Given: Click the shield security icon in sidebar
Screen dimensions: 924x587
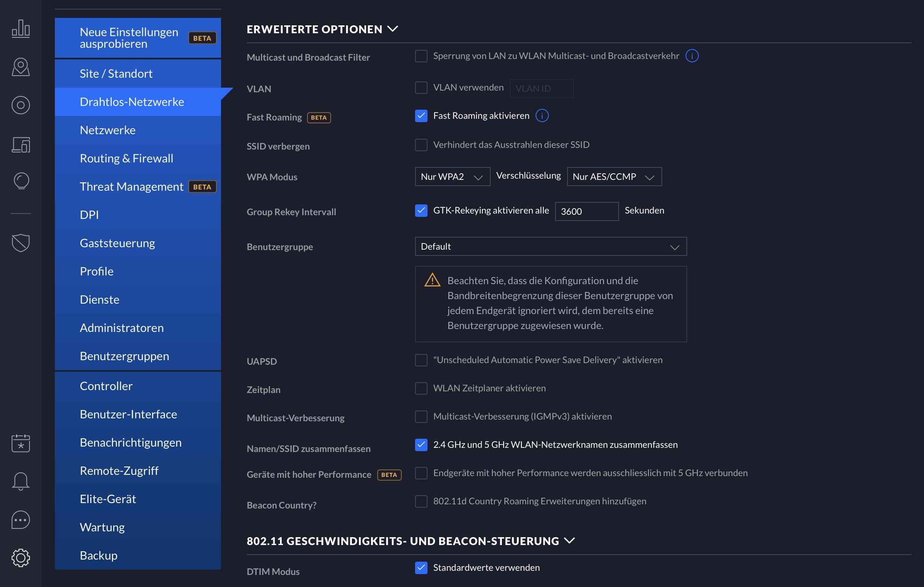Looking at the screenshot, I should 21,243.
